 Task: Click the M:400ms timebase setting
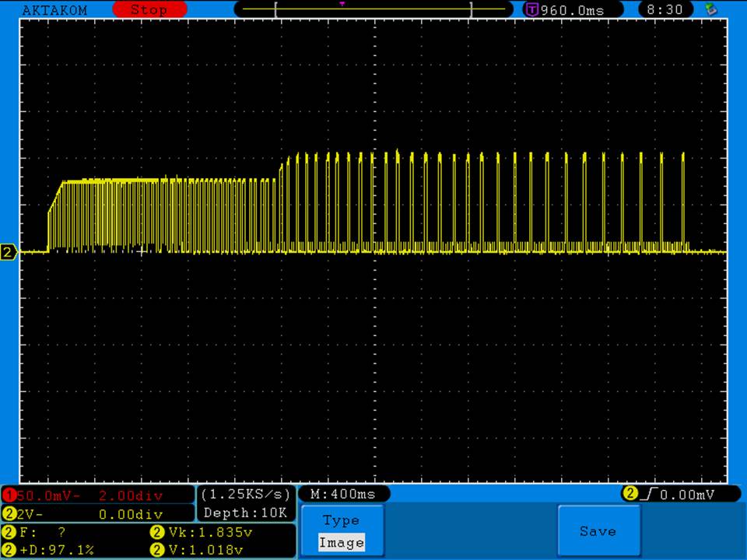click(342, 494)
